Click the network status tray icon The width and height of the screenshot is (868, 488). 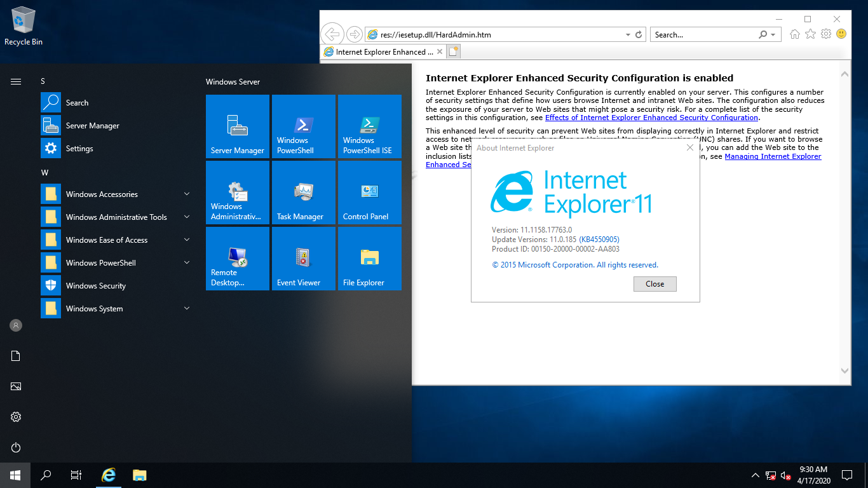pyautogui.click(x=770, y=475)
